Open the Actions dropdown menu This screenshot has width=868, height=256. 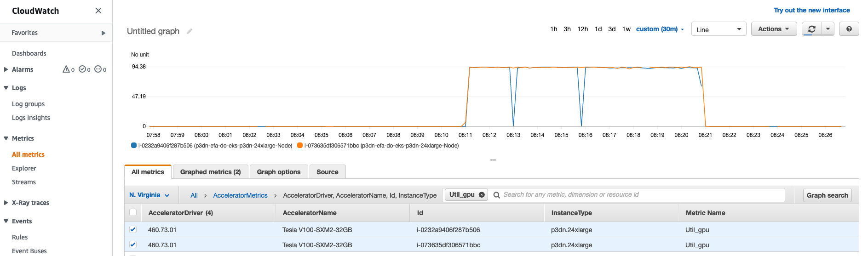(774, 29)
